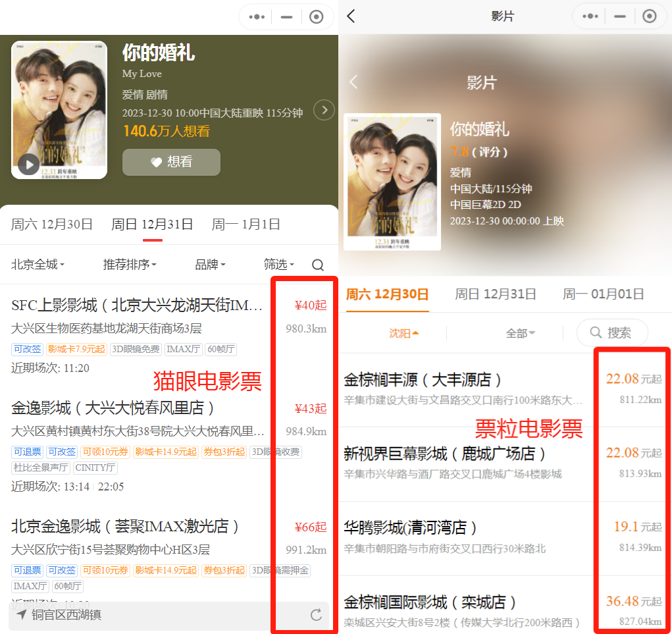
Task: Refresh location next to 铜官区西湖镇
Action: pyautogui.click(x=317, y=615)
